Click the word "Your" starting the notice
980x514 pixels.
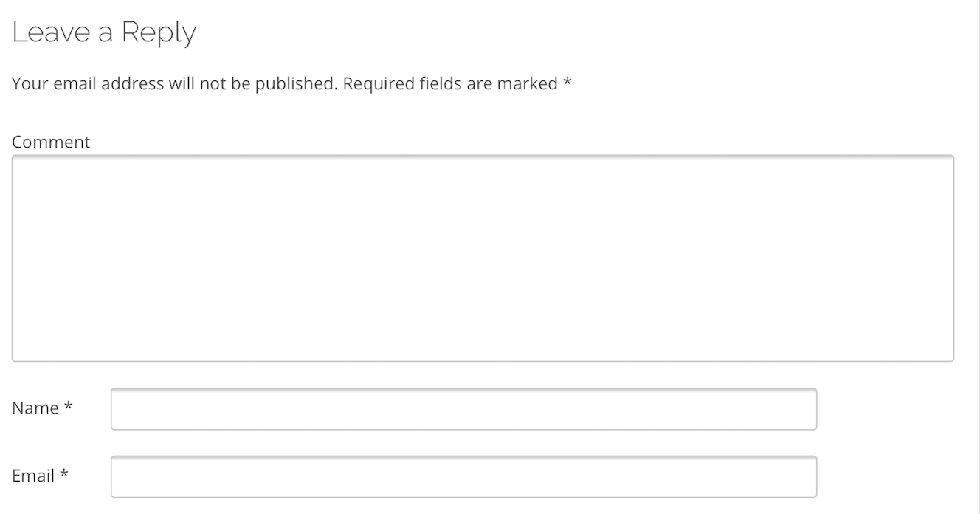pyautogui.click(x=30, y=84)
